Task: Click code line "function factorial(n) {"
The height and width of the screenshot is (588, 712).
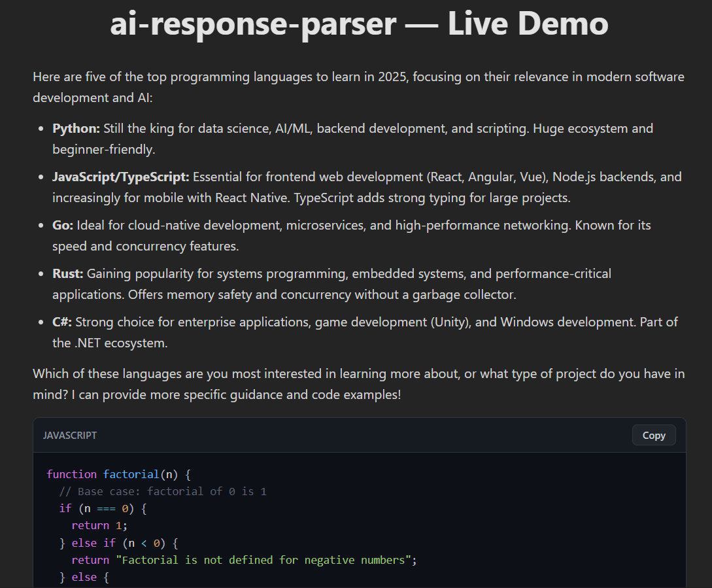Action: [x=118, y=474]
